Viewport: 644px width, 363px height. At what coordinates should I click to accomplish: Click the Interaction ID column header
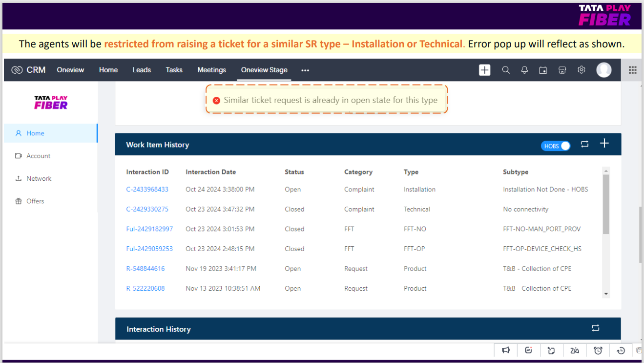point(147,172)
